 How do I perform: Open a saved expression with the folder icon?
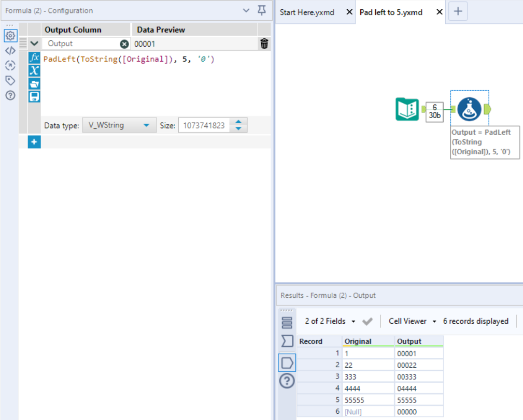pos(34,83)
